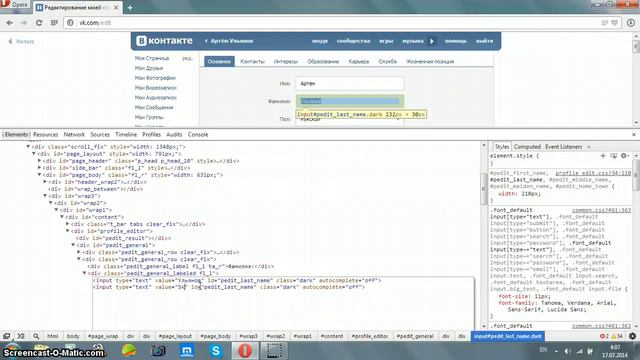Dock DevTools icon at bottom-left toolbar
640x360 pixels.
coord(7,336)
